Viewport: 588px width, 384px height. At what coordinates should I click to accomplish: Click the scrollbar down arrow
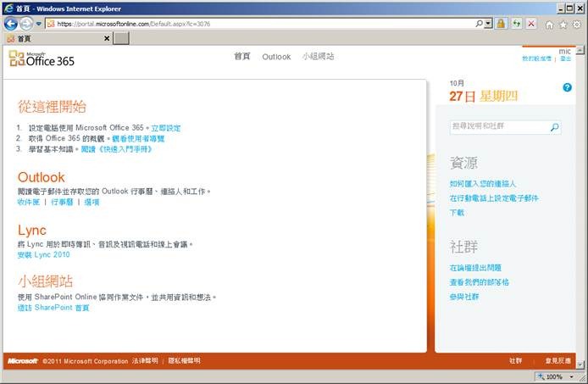tap(580, 365)
